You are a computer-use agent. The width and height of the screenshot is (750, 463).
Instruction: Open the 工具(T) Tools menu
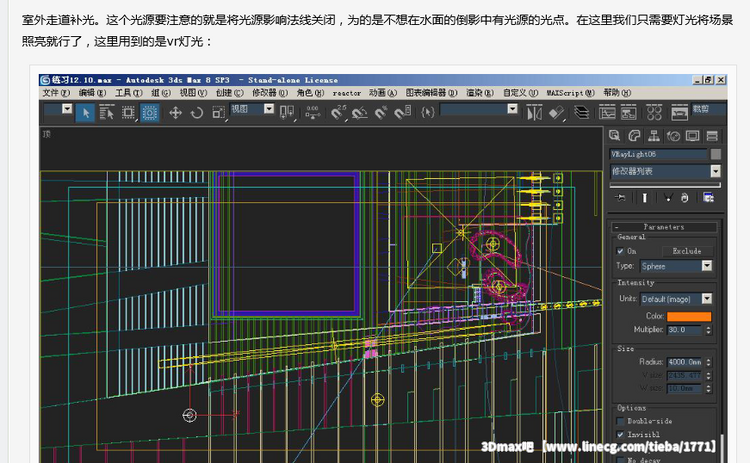tap(129, 93)
